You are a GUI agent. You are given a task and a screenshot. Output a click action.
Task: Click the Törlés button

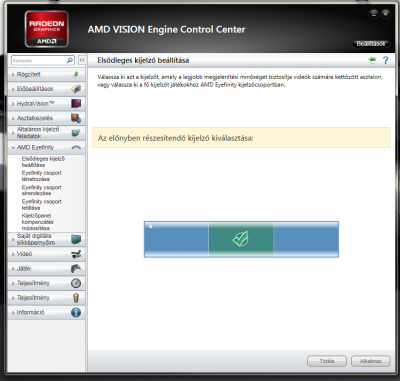(327, 361)
